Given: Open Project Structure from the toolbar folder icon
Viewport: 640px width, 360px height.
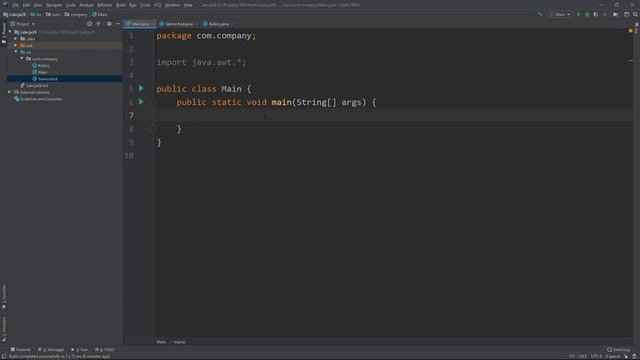Looking at the screenshot, I should [x=616, y=14].
